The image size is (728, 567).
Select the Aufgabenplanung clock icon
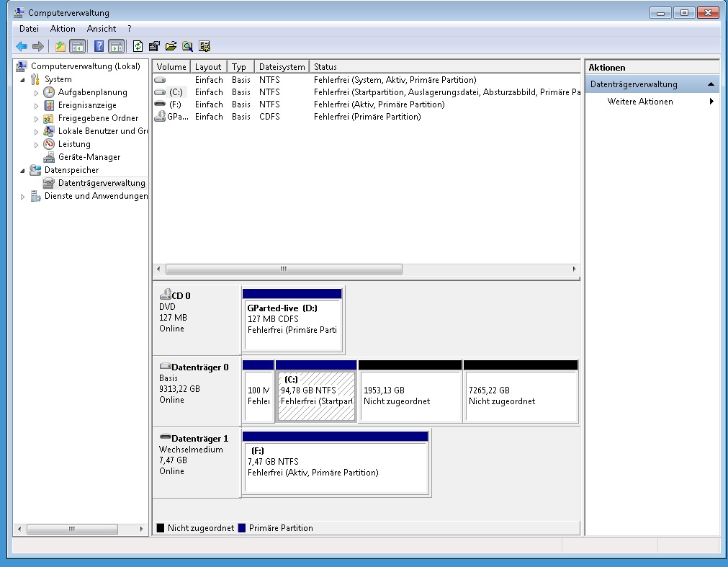coord(49,92)
